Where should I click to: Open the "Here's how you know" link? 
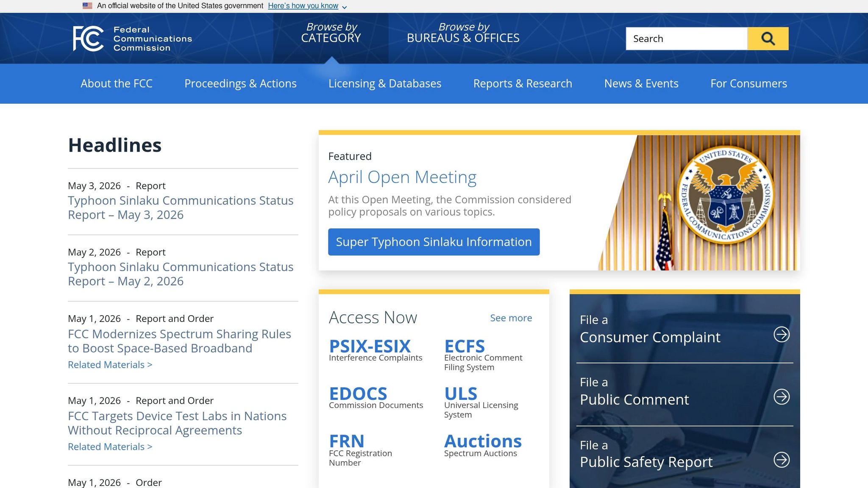(303, 6)
